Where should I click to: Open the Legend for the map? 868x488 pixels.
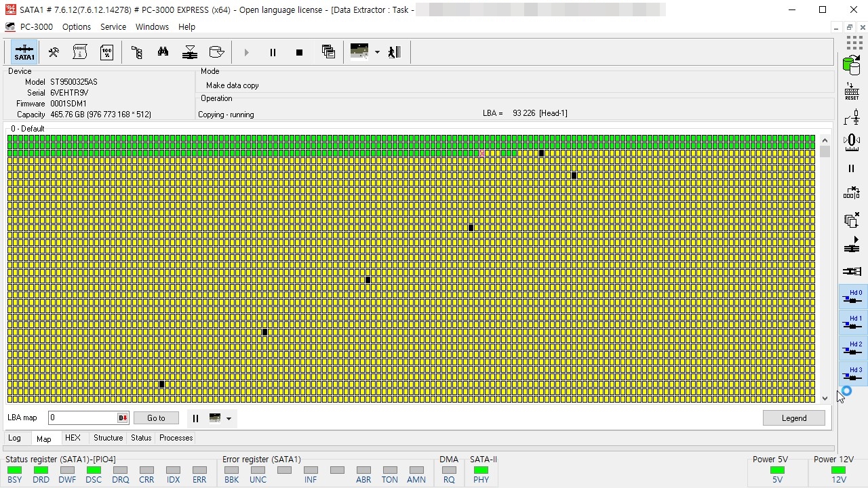tap(794, 418)
